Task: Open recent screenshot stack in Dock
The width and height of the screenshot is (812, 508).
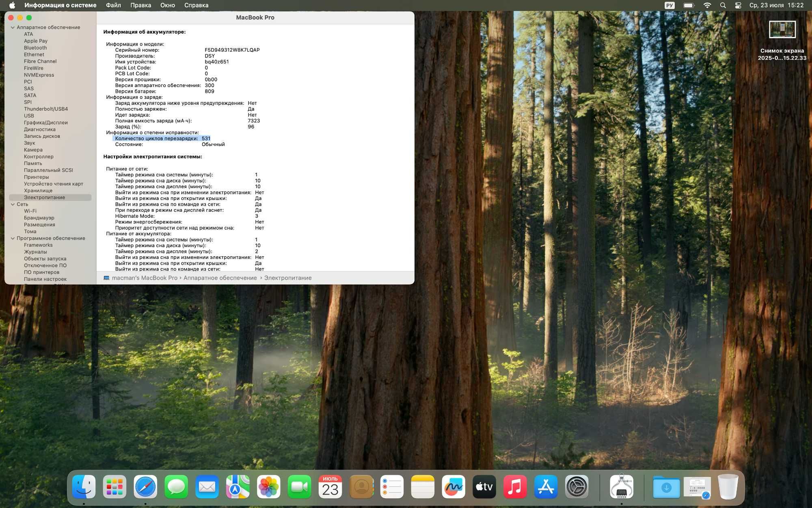Action: tap(697, 487)
